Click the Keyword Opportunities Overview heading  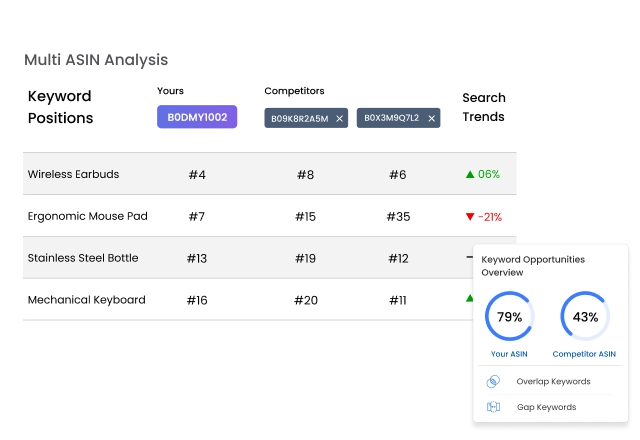533,265
